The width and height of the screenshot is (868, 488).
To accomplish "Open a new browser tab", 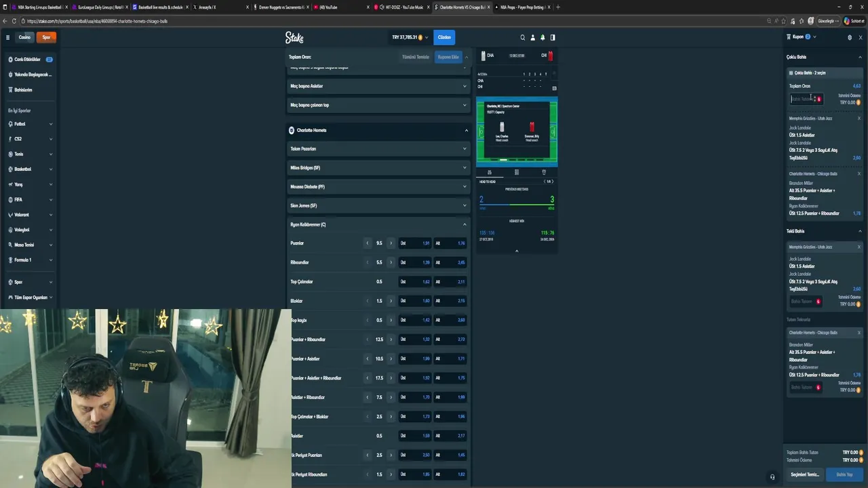I will [x=558, y=7].
